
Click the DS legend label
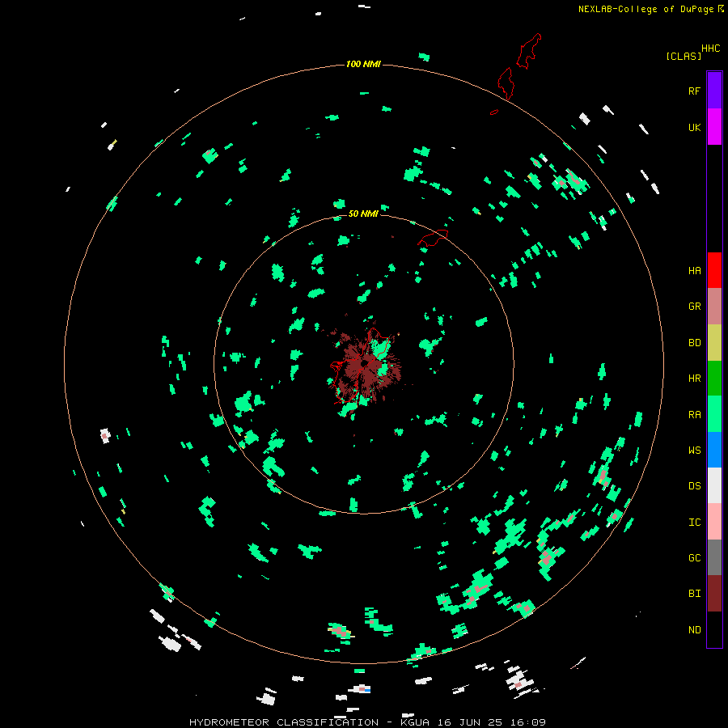tap(694, 486)
